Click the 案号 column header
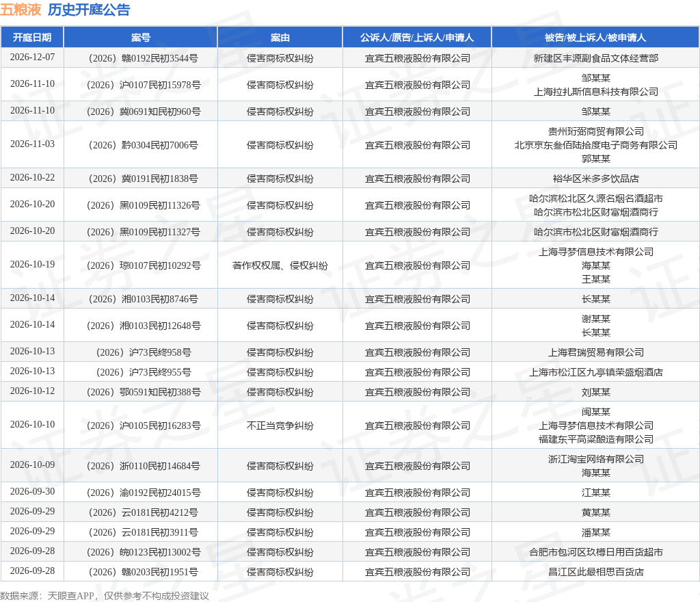 (x=141, y=38)
